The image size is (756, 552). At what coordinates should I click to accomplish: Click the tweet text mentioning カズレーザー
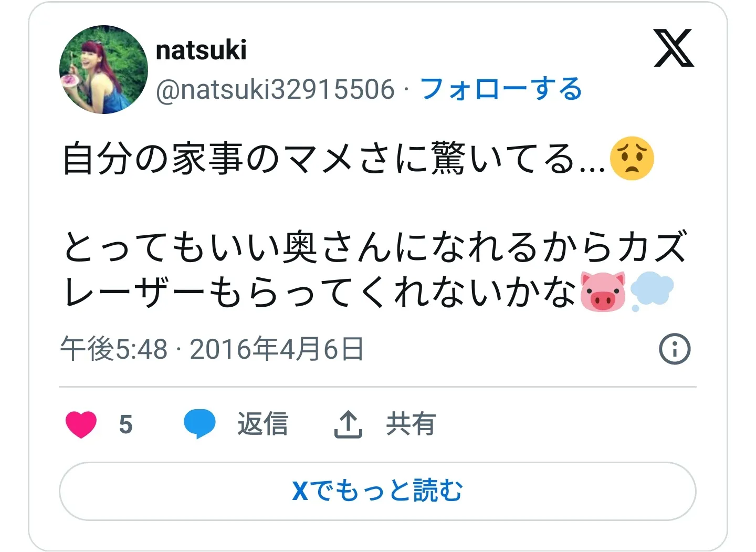375,269
